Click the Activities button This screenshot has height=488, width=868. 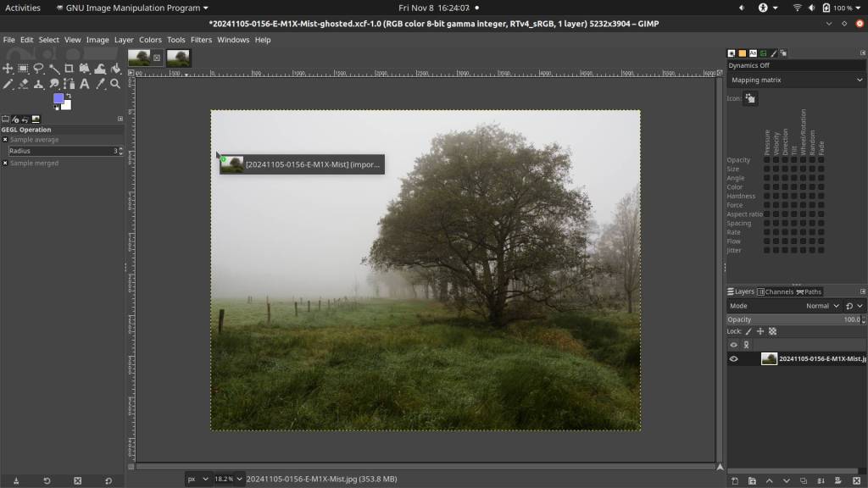pyautogui.click(x=23, y=8)
